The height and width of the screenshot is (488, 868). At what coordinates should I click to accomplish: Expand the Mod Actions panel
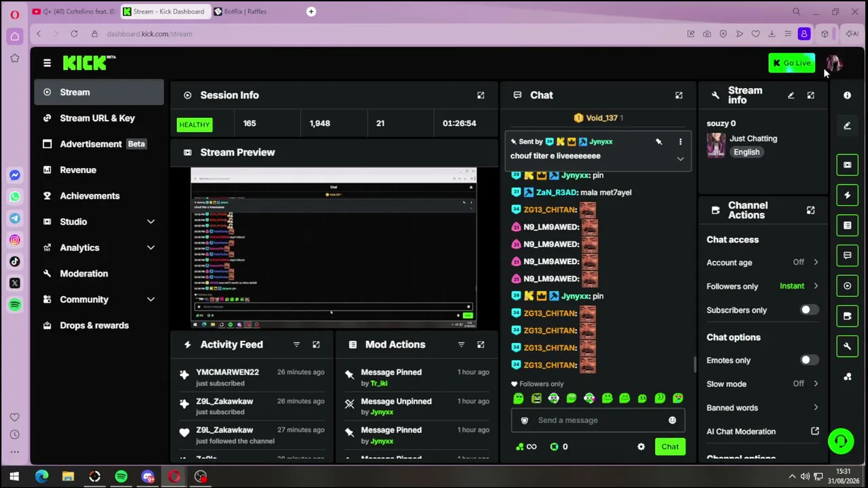tap(481, 345)
